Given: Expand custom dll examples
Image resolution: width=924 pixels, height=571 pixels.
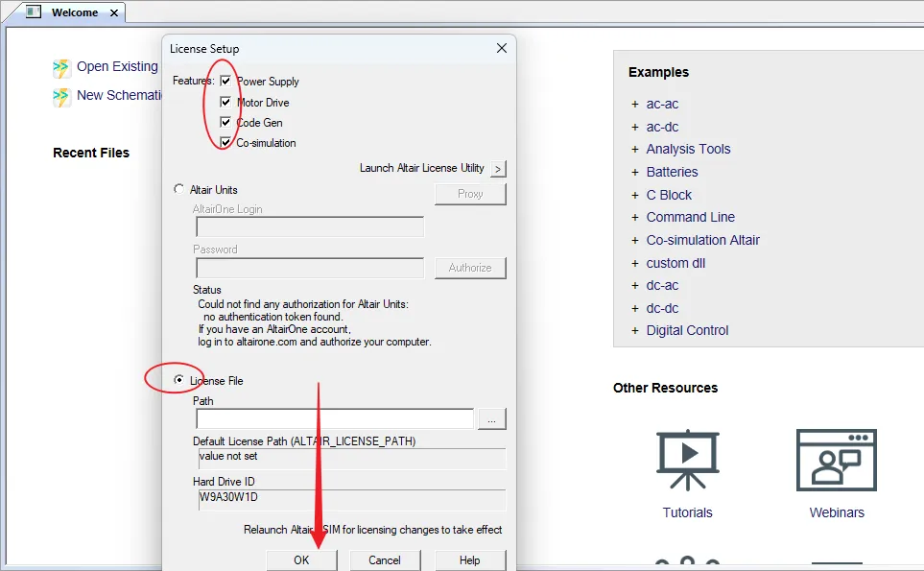Looking at the screenshot, I should [x=634, y=263].
